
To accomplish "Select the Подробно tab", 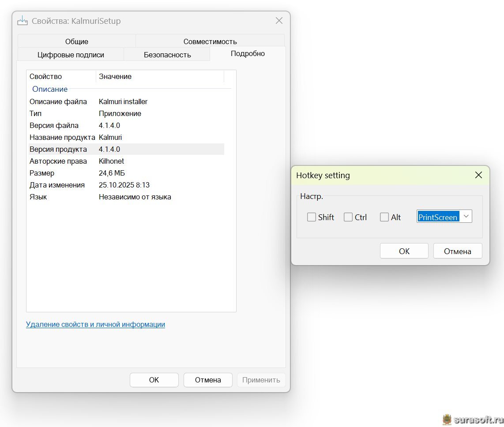I will click(x=248, y=54).
